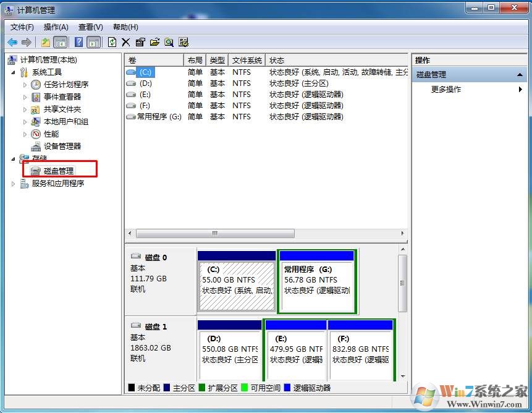
Task: Expand the Event Viewer node
Action: (25, 97)
